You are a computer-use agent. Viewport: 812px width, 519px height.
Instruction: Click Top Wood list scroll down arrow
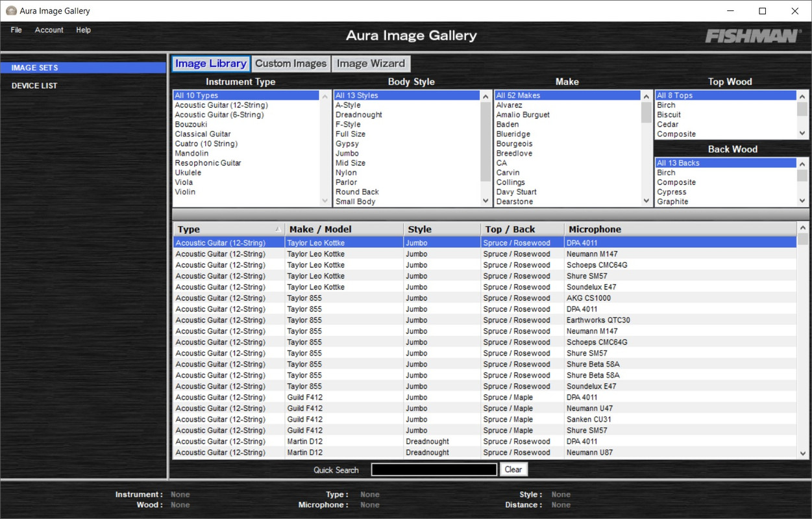(803, 134)
